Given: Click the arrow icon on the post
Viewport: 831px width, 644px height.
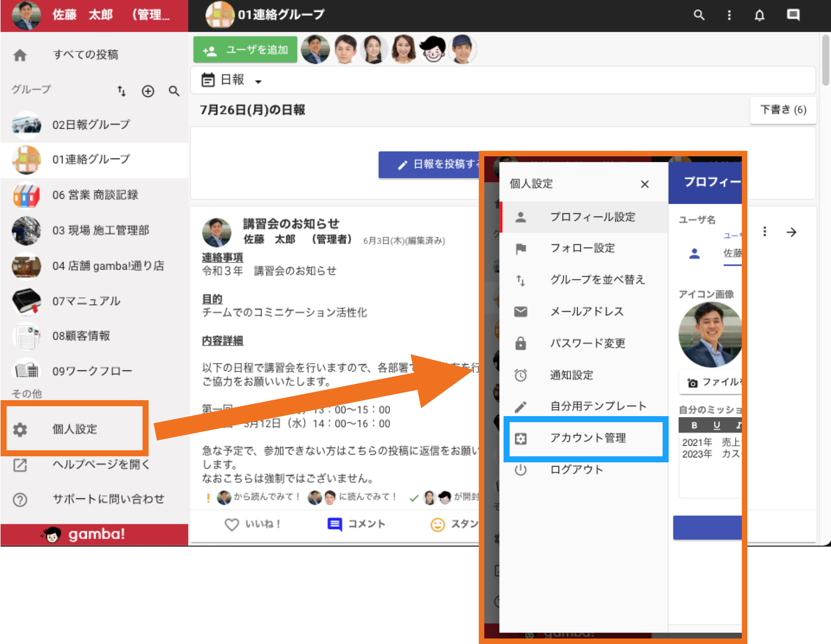Looking at the screenshot, I should click(791, 232).
